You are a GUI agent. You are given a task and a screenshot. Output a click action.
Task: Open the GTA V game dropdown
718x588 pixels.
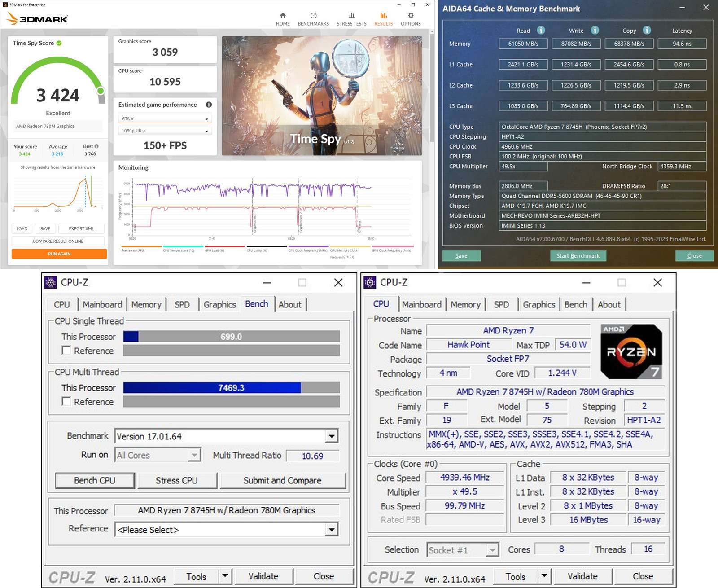coord(165,119)
